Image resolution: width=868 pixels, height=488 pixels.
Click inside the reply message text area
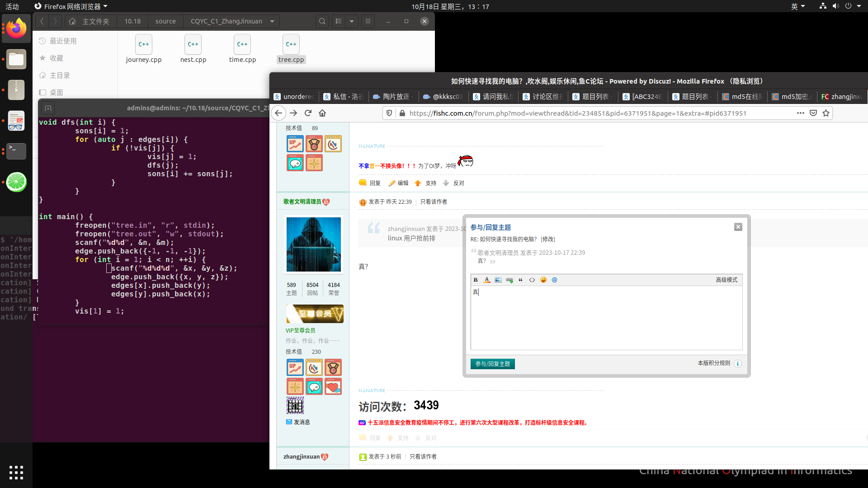606,318
